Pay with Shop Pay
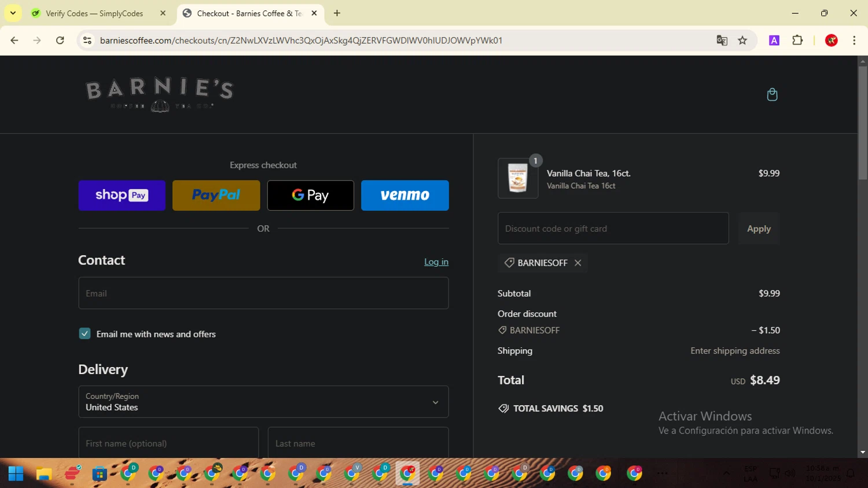Screen dimensions: 868x488 (x=122, y=195)
